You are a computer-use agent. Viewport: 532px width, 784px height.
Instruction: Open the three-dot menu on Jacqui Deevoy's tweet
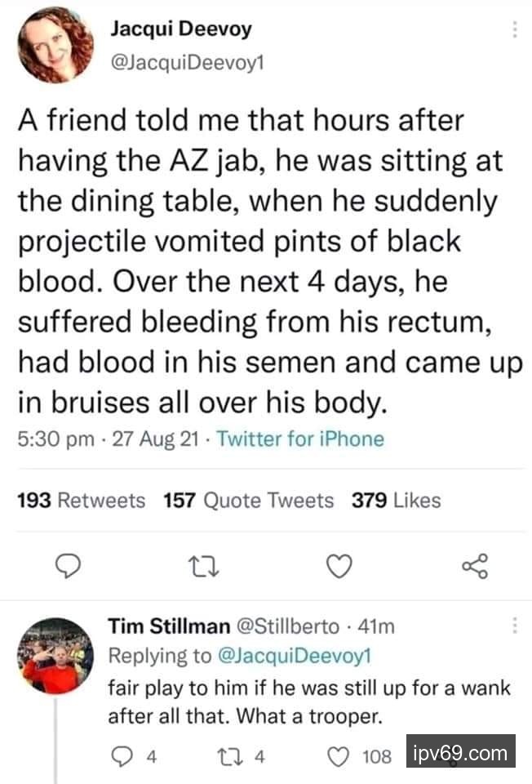(x=514, y=30)
